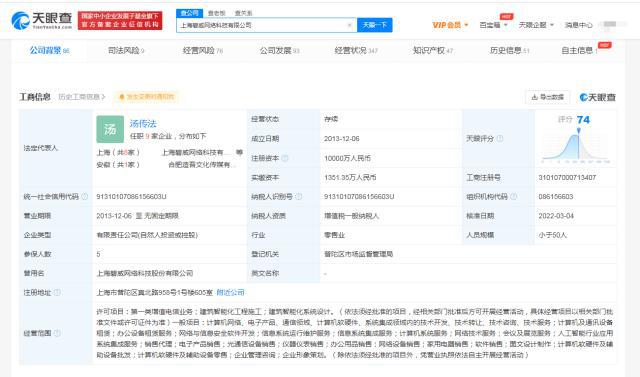Click the 存续 operating status value
640x377 pixels.
coord(331,119)
